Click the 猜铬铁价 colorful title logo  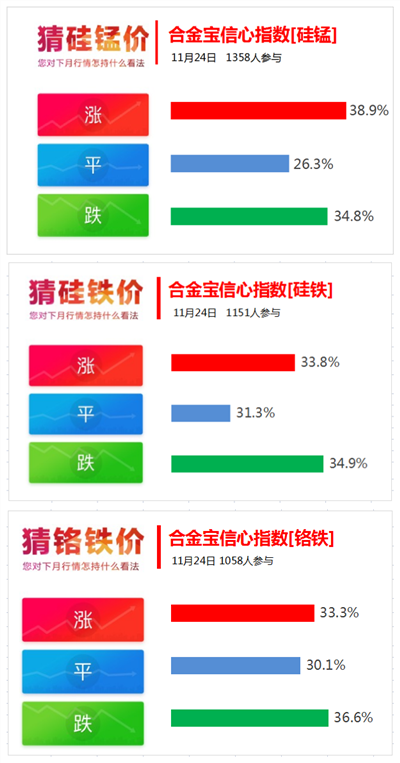(83, 541)
